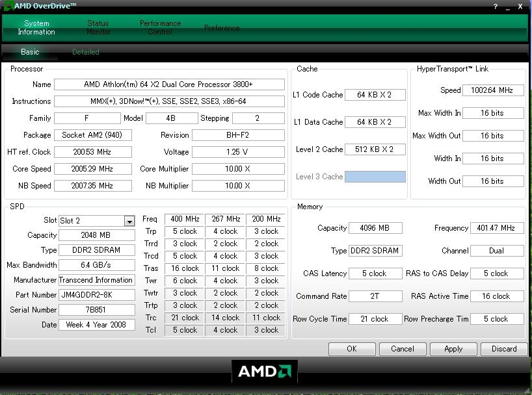Screen dimensions: 532x395
Task: Click the HT ref. Clock 200.53 MHz field
Action: coord(92,152)
